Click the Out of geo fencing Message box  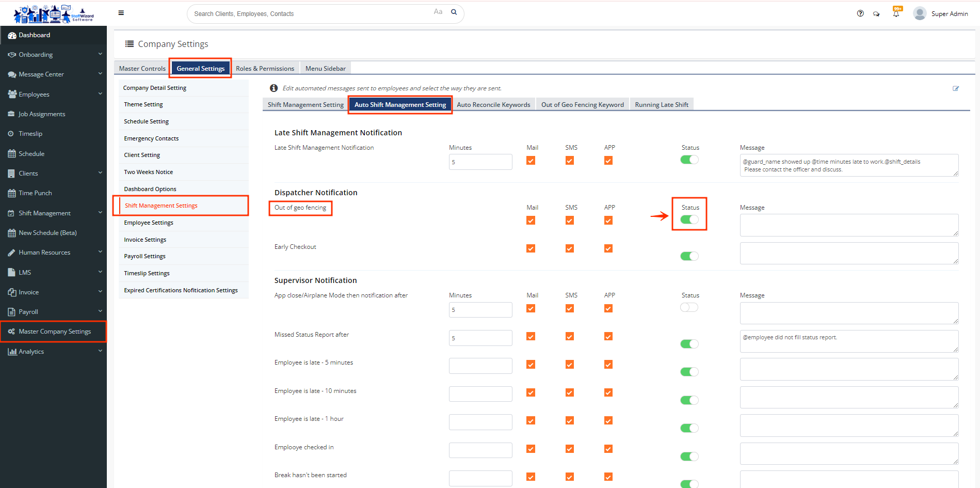coord(849,225)
